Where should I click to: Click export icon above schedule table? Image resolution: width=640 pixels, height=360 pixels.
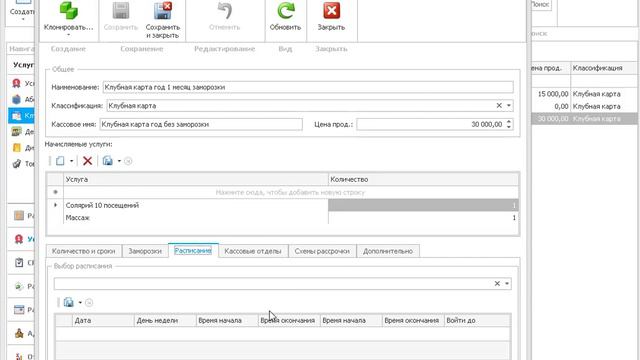pyautogui.click(x=69, y=302)
